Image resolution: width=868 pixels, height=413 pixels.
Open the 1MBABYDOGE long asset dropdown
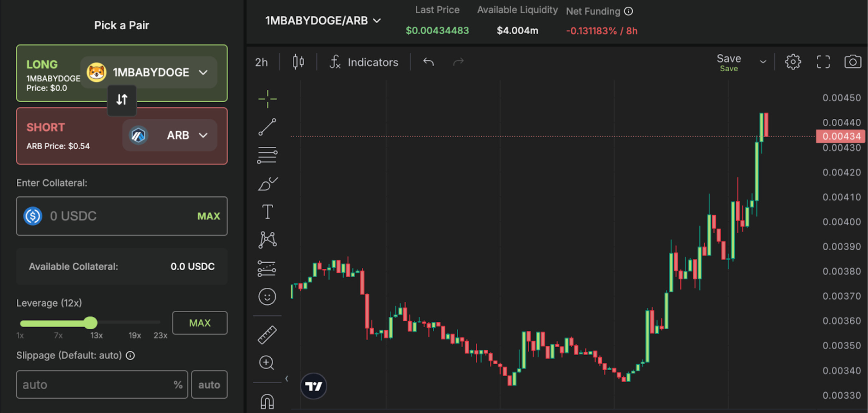point(149,72)
